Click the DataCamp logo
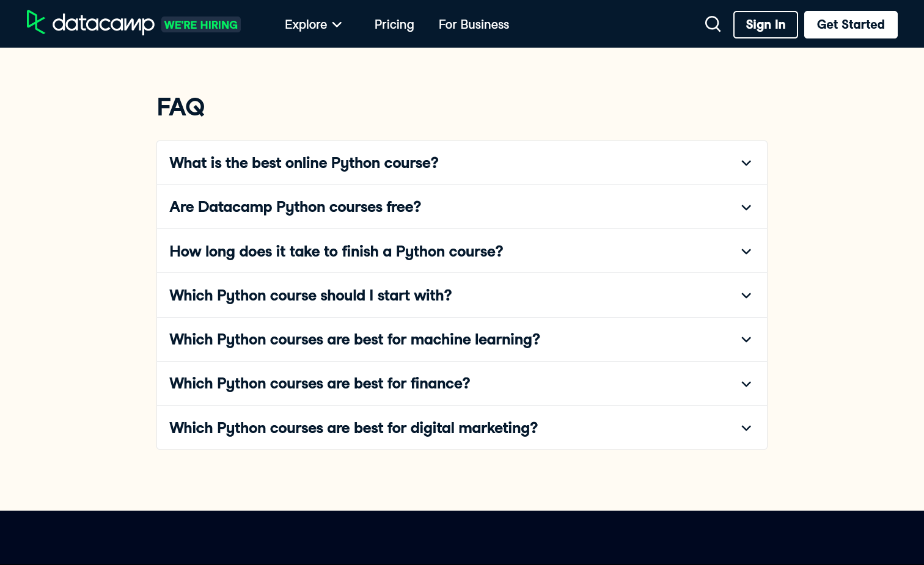Screen dimensions: 924x565 tap(90, 24)
